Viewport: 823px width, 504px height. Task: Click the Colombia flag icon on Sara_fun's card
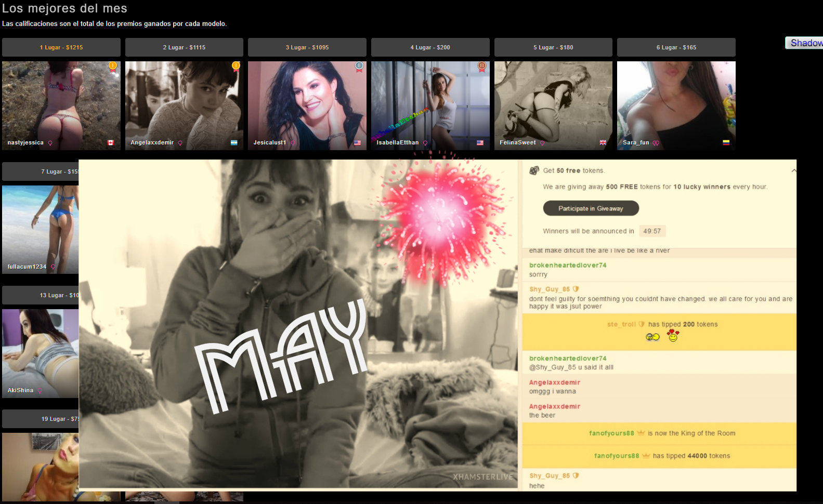726,143
